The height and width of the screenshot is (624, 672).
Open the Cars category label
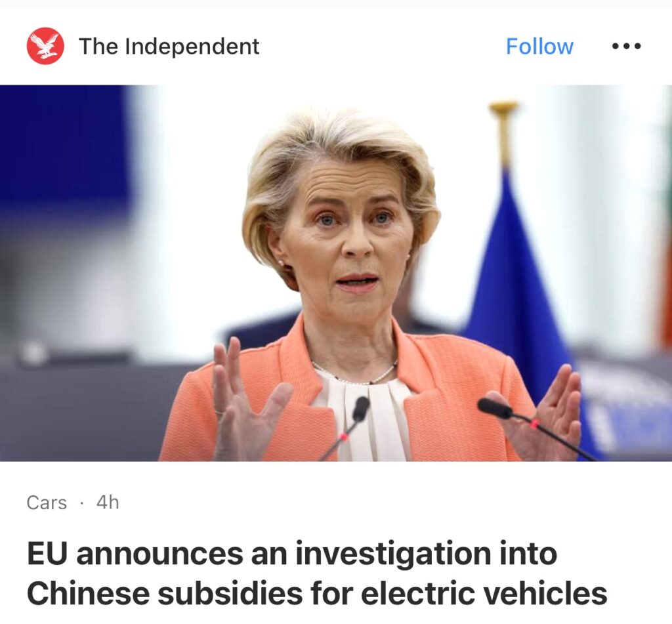pyautogui.click(x=47, y=503)
